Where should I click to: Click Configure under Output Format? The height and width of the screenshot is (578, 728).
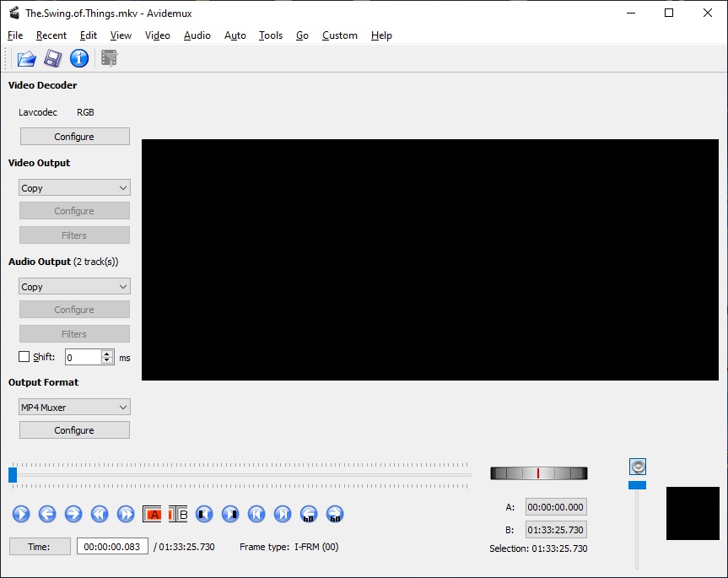74,430
